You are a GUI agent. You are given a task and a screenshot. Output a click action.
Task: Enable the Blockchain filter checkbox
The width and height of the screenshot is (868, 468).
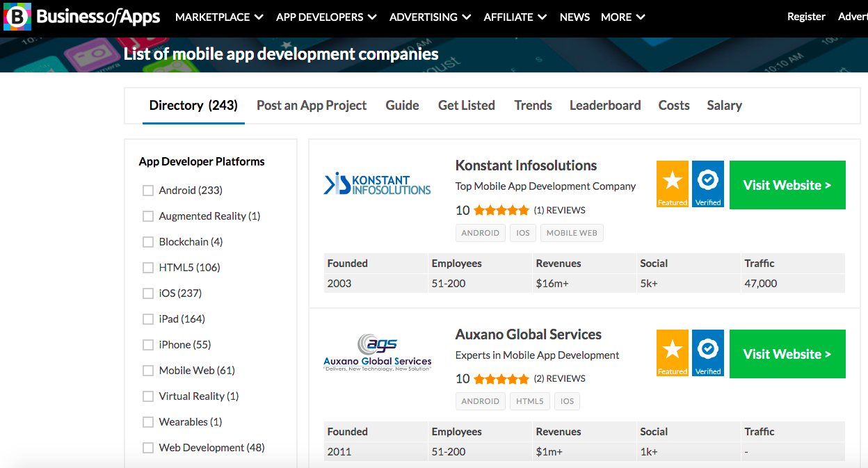(x=148, y=242)
